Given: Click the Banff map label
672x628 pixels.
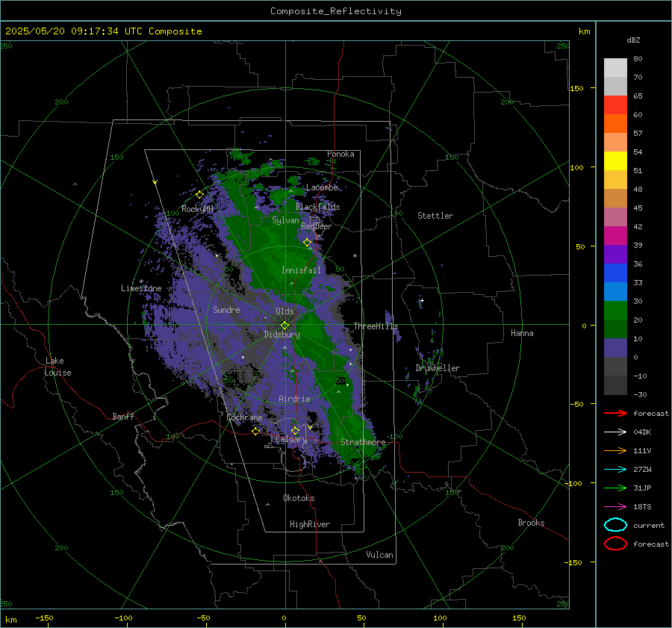Looking at the screenshot, I should pyautogui.click(x=123, y=416).
